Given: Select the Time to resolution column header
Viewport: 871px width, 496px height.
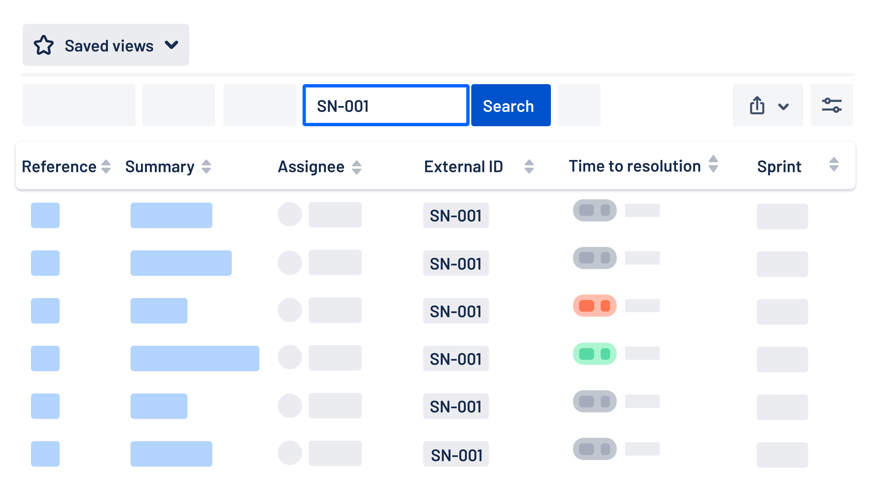Looking at the screenshot, I should (634, 166).
